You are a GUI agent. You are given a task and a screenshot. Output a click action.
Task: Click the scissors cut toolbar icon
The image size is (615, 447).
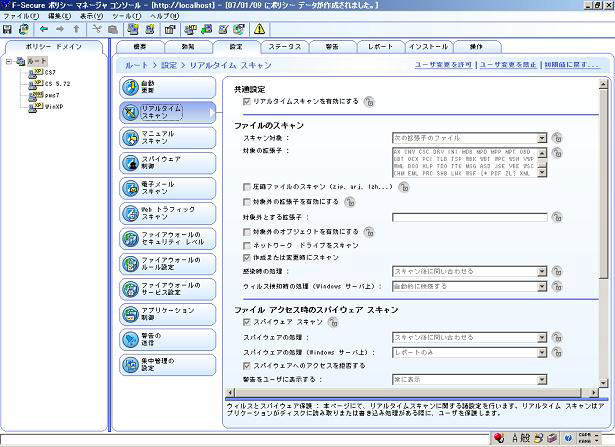(x=96, y=29)
